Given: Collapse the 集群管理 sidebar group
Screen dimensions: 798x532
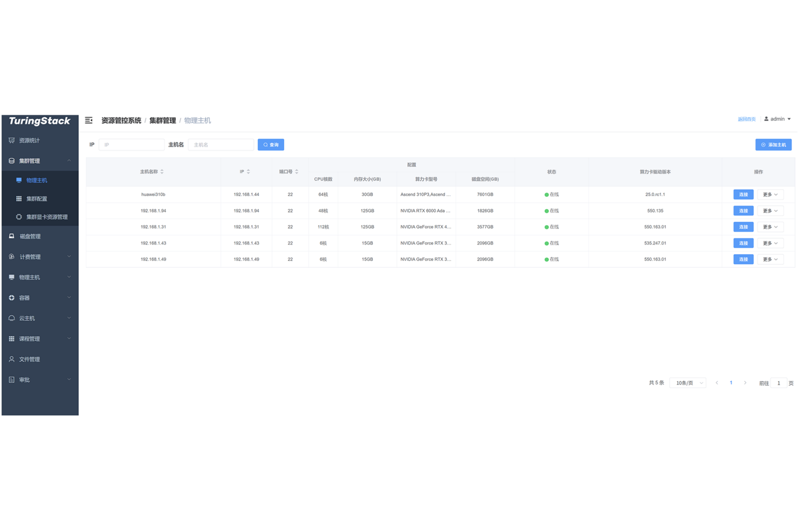Looking at the screenshot, I should coord(40,161).
